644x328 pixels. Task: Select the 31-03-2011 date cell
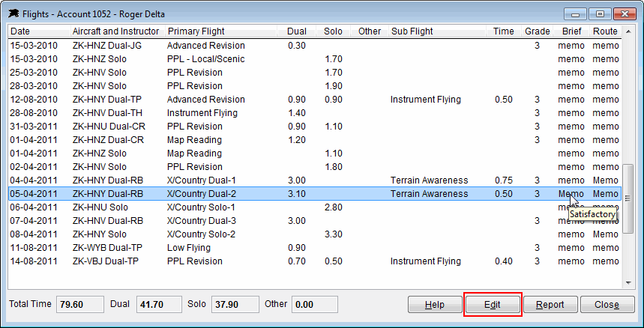click(x=34, y=127)
